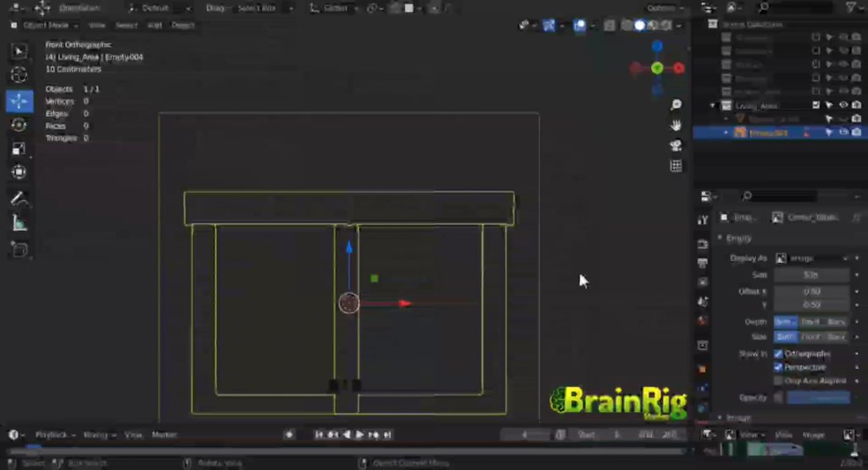Select the Annotate tool
This screenshot has height=470, width=868.
19,199
